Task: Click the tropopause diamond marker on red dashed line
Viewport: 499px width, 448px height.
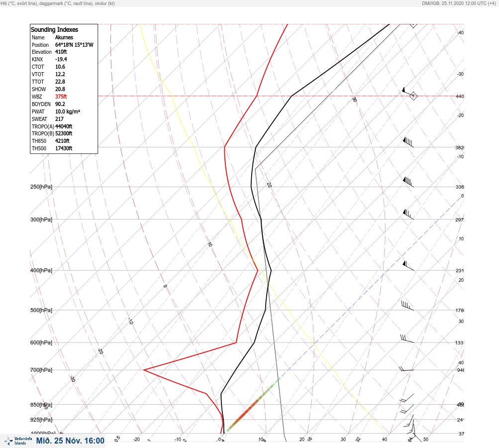Action: [413, 96]
